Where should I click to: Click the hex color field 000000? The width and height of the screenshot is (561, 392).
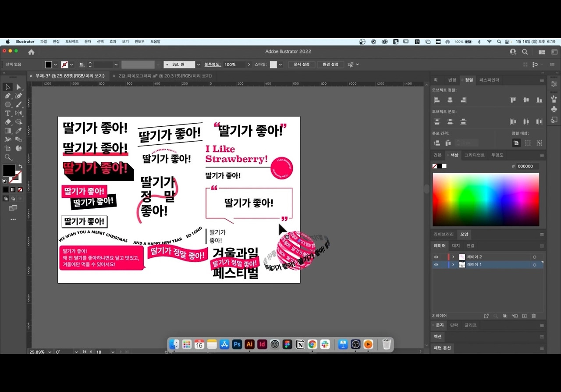[528, 166]
